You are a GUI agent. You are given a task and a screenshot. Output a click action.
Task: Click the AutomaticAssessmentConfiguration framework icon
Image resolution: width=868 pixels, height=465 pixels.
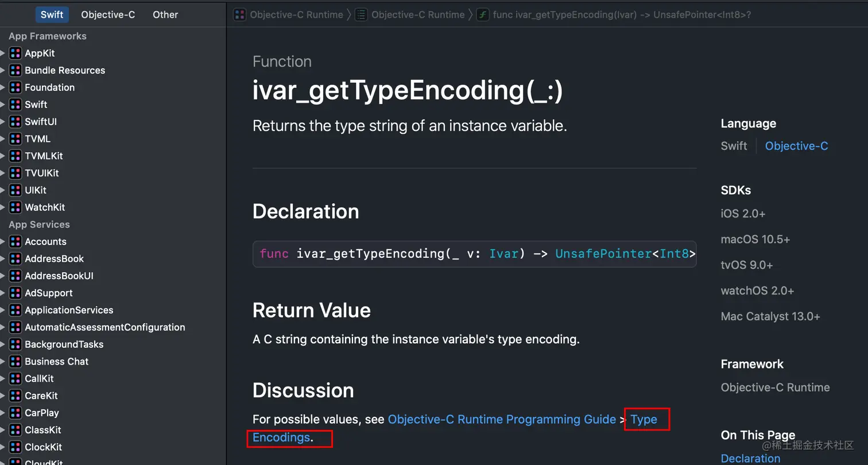click(x=15, y=327)
